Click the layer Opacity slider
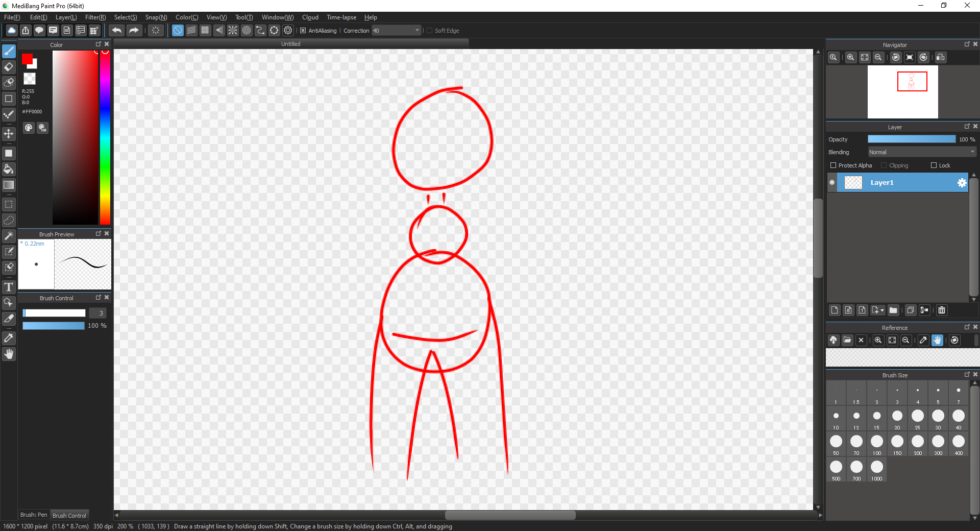 [x=912, y=139]
